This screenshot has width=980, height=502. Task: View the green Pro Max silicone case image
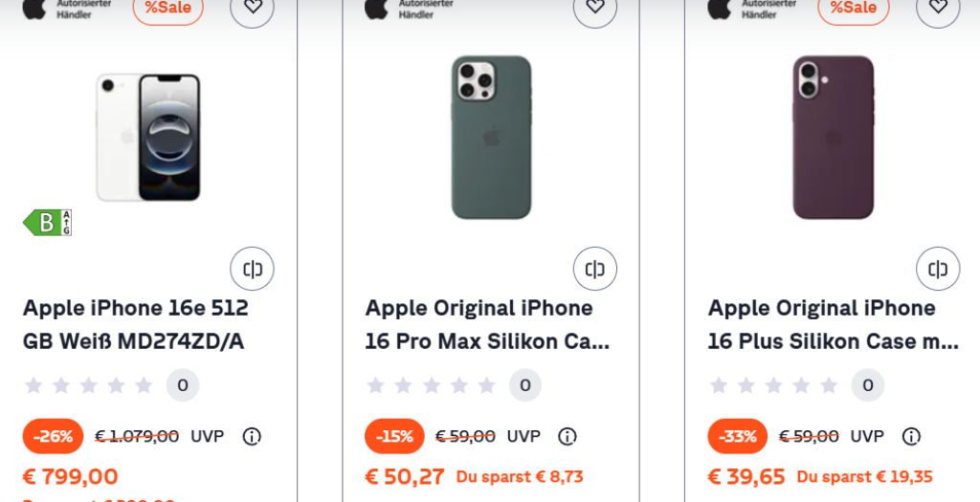491,137
